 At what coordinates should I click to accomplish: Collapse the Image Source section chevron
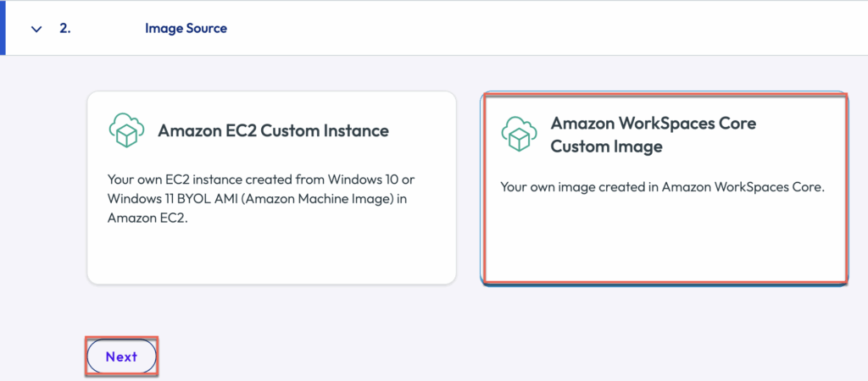click(36, 29)
